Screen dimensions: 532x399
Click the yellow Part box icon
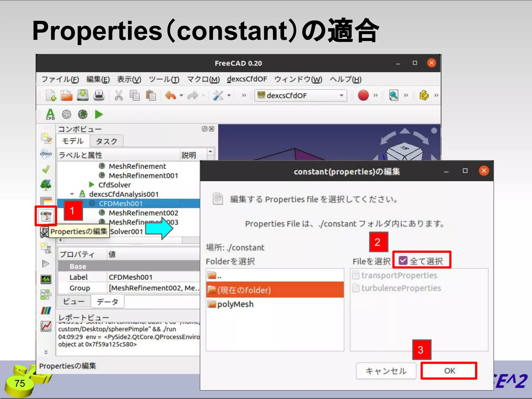pyautogui.click(x=424, y=95)
